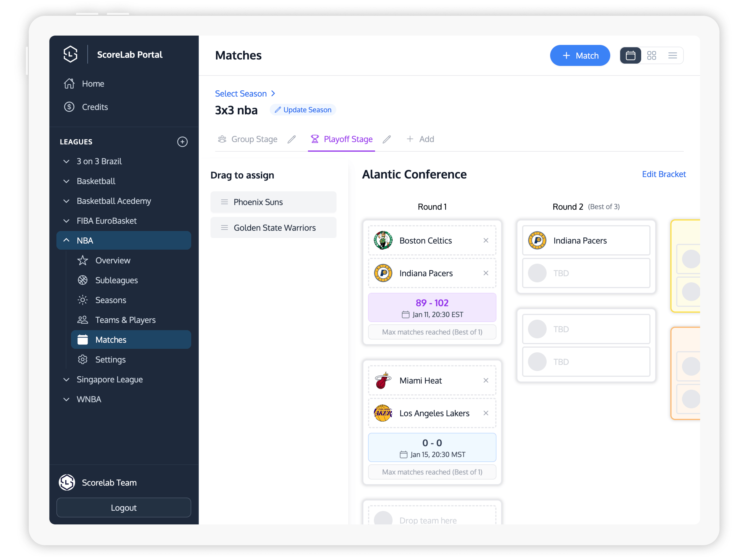Click the Scorelab Team profile
Viewport: 747px width, 560px height.
(98, 483)
